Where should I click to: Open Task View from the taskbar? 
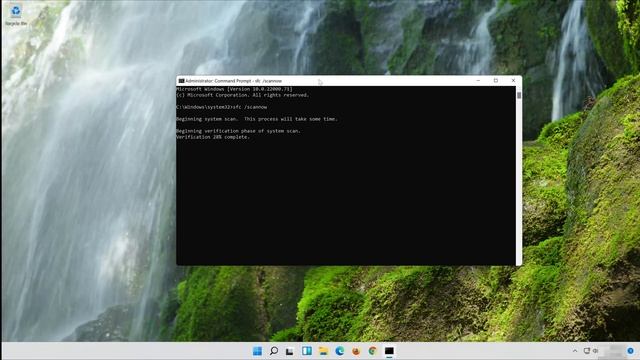290,351
